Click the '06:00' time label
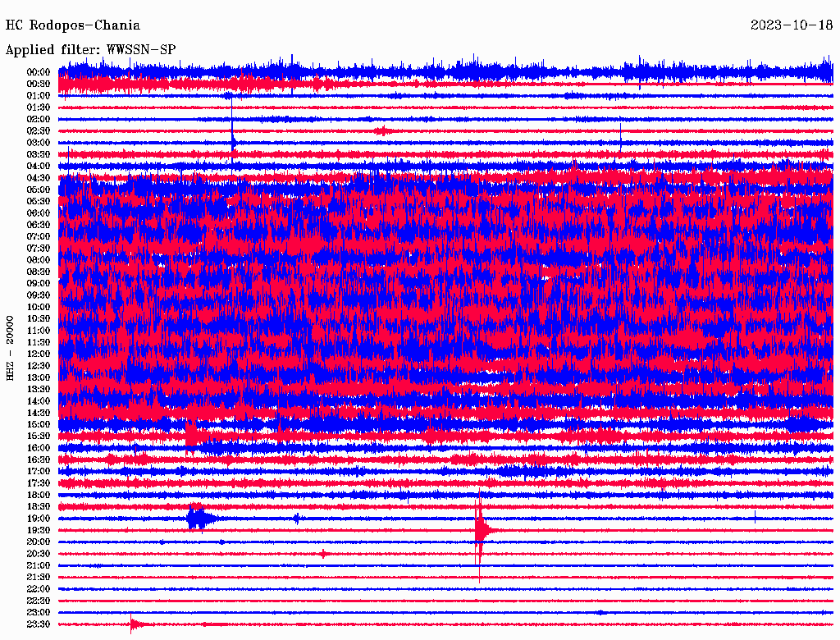Screen dimensions: 840x640 [x=39, y=213]
